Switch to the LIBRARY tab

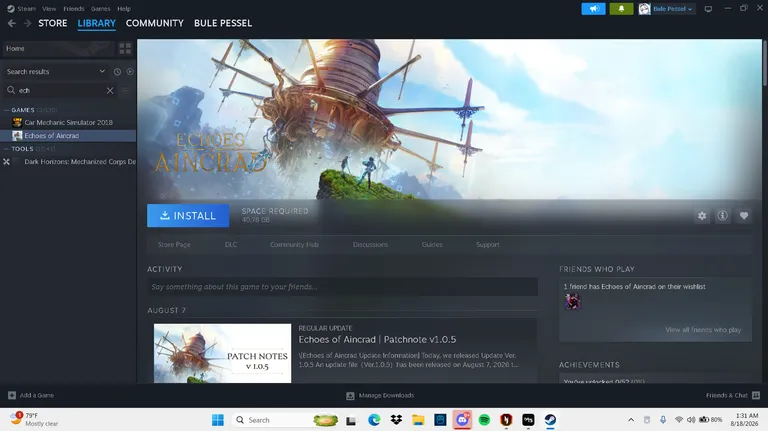(96, 23)
